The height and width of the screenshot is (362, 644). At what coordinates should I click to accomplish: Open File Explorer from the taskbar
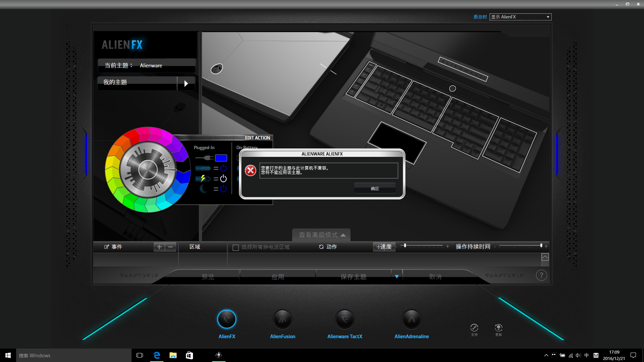coord(173,355)
